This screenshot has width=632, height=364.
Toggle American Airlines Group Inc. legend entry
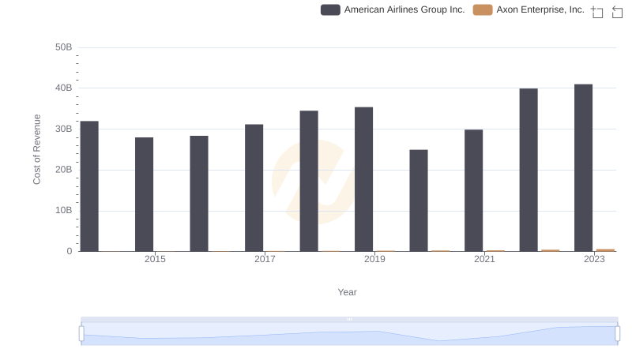(393, 9)
